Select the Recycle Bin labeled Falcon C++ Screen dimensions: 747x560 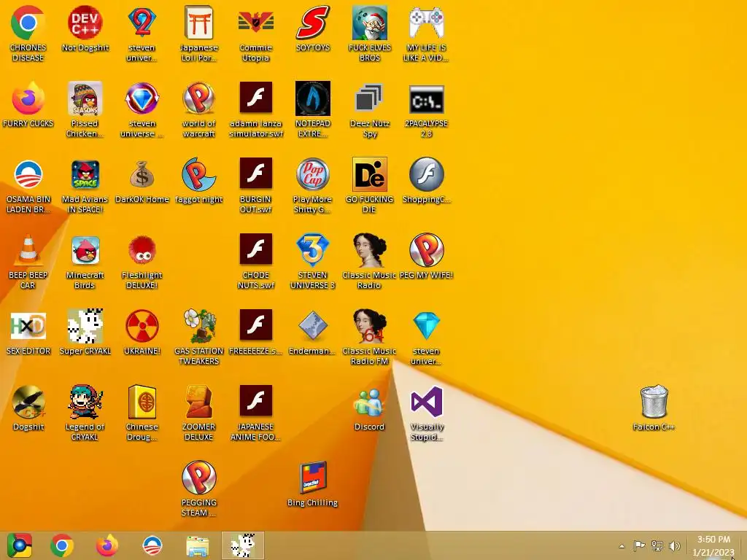tap(654, 402)
